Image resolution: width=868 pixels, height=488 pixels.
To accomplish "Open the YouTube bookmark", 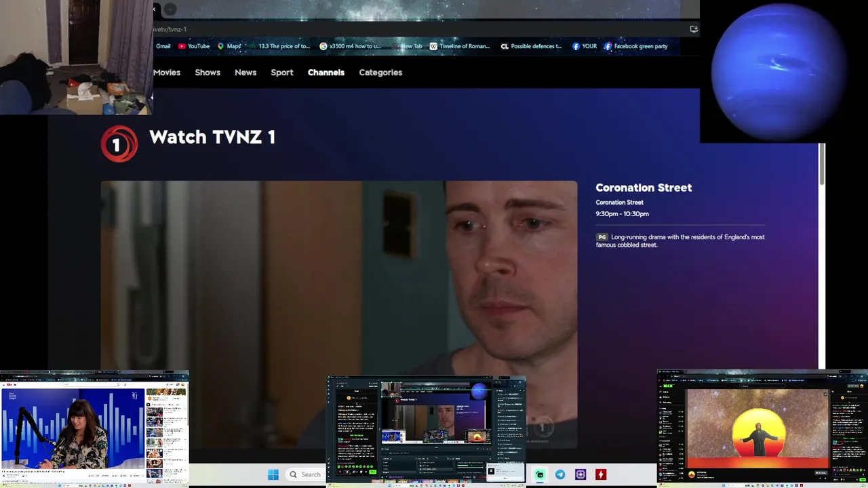I will (x=194, y=46).
